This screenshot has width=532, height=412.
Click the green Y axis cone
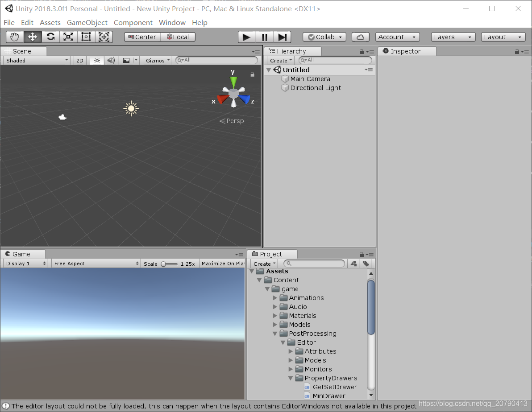[x=233, y=82]
